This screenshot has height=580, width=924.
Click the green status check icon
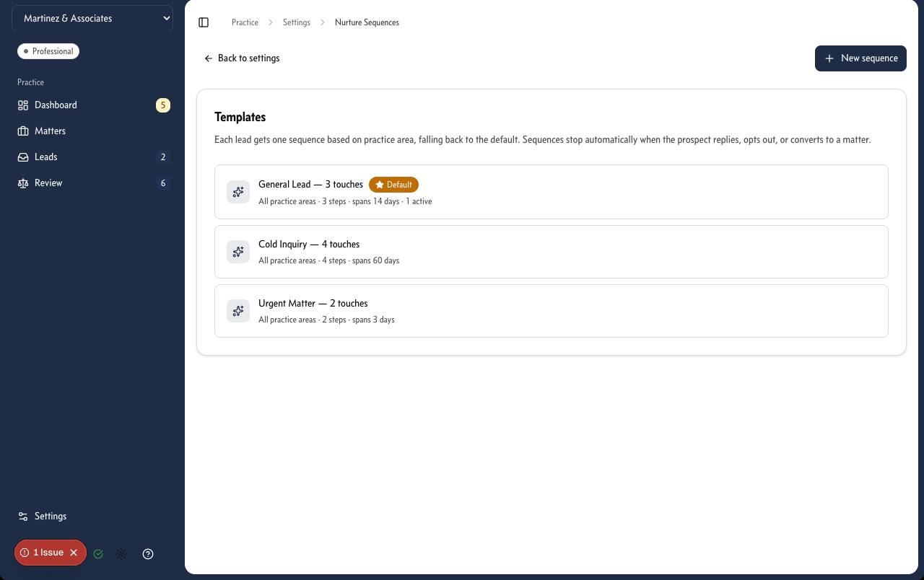coord(98,554)
